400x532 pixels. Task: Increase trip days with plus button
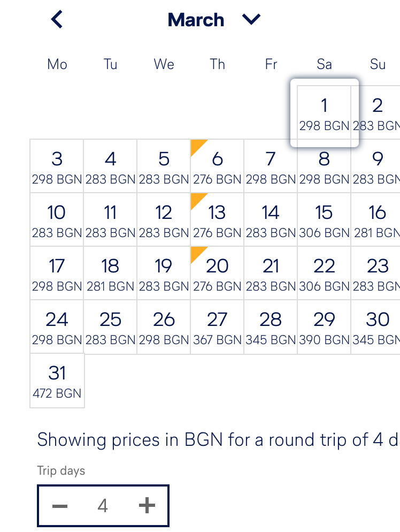tap(147, 506)
